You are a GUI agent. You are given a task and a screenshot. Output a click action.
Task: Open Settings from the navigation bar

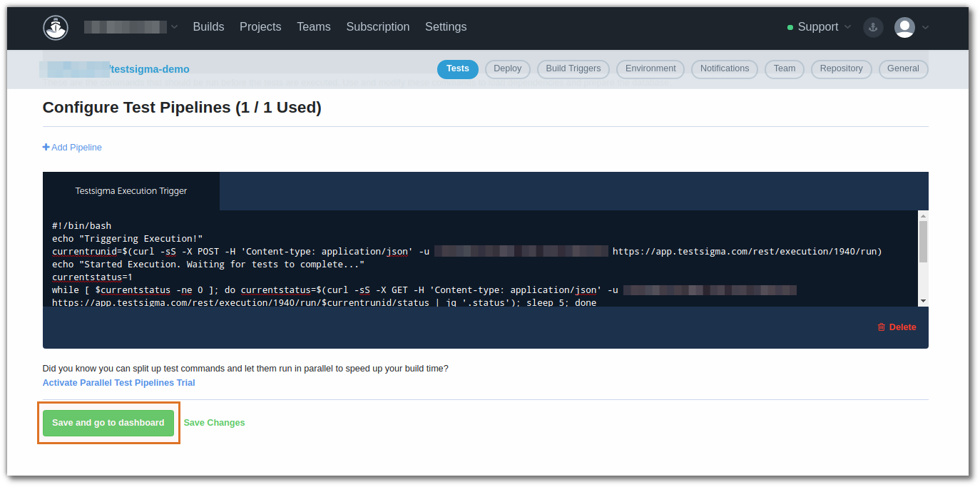click(445, 26)
